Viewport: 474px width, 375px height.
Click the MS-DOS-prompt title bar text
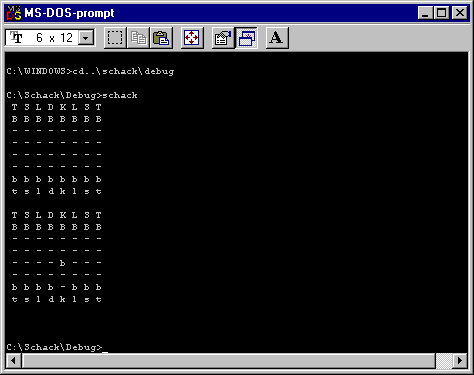click(x=69, y=13)
